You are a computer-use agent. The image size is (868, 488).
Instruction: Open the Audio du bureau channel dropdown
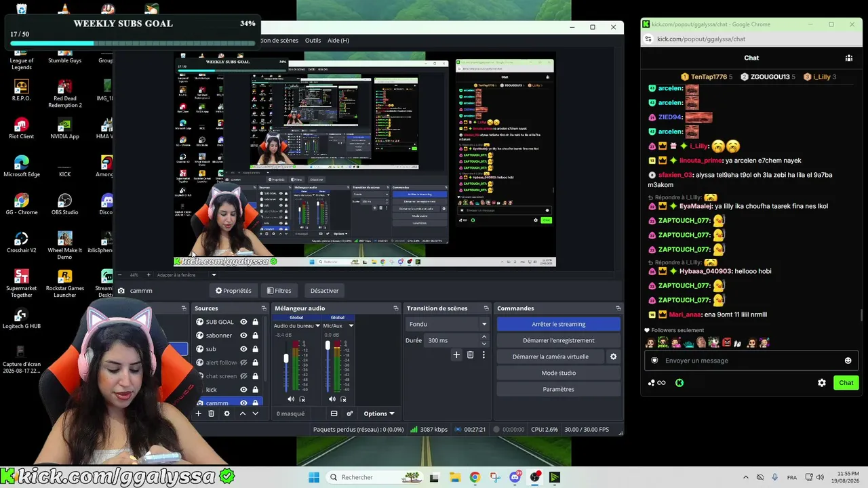(x=317, y=326)
